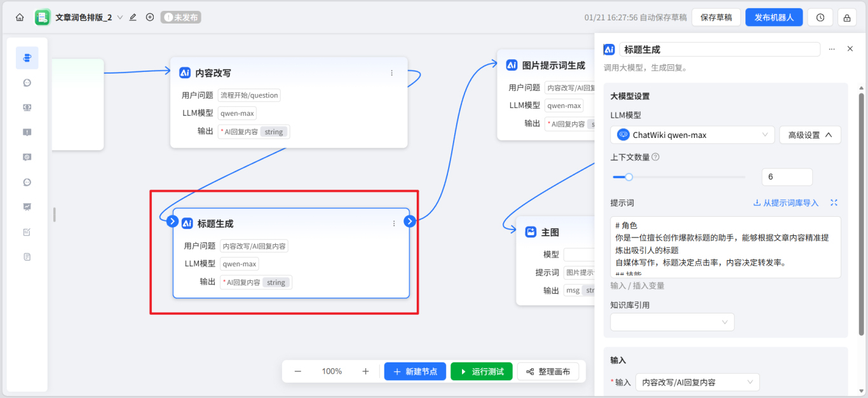Image resolution: width=868 pixels, height=398 pixels.
Task: Open the ChatWiki qwen-max model dropdown
Action: [691, 135]
